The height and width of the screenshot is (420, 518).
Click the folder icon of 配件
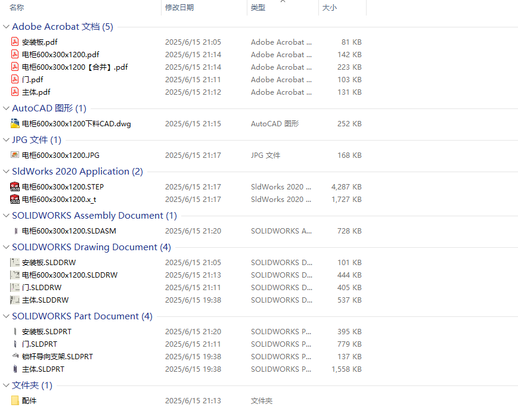point(15,400)
